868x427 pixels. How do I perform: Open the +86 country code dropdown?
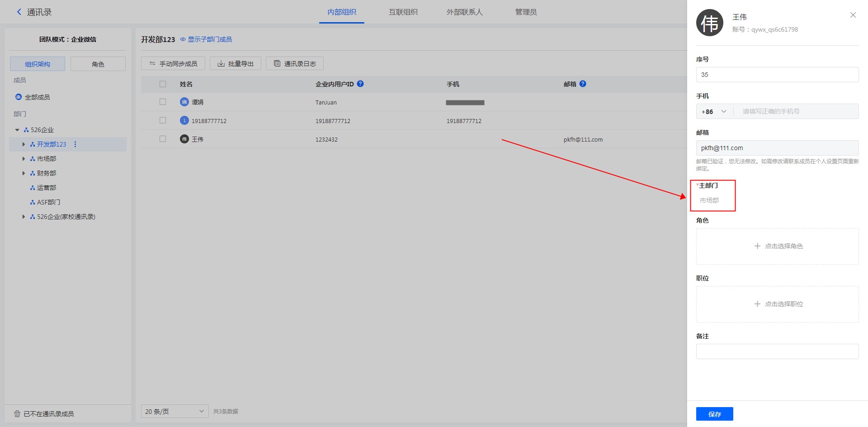pyautogui.click(x=714, y=111)
